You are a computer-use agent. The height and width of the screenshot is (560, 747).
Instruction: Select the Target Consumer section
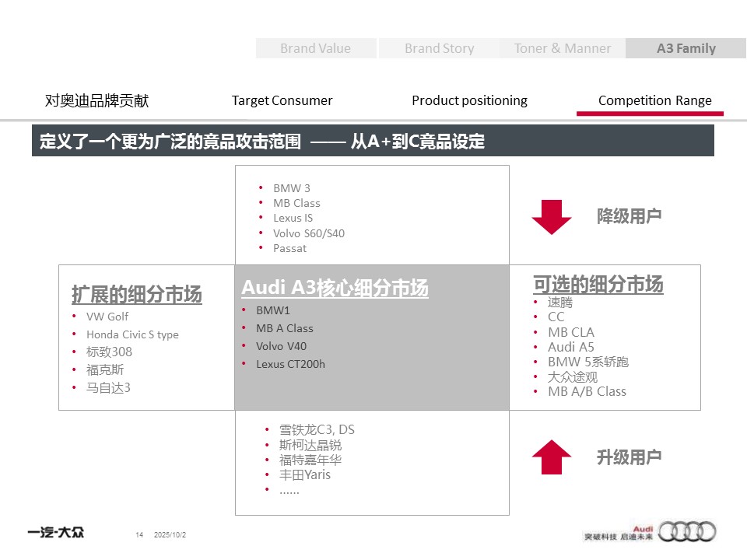coord(282,100)
